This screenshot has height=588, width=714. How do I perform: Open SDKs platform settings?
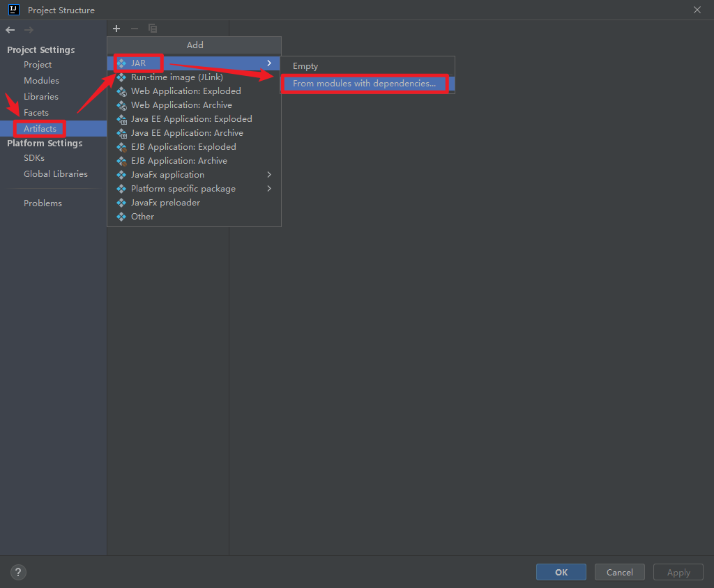click(53, 158)
